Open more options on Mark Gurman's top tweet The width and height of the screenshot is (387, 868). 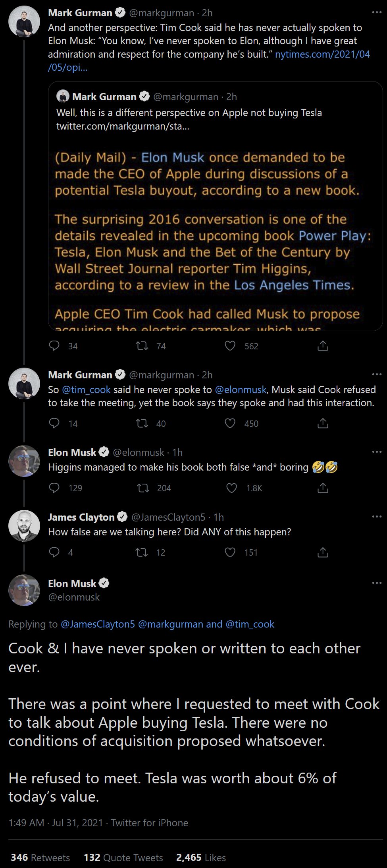tap(376, 13)
